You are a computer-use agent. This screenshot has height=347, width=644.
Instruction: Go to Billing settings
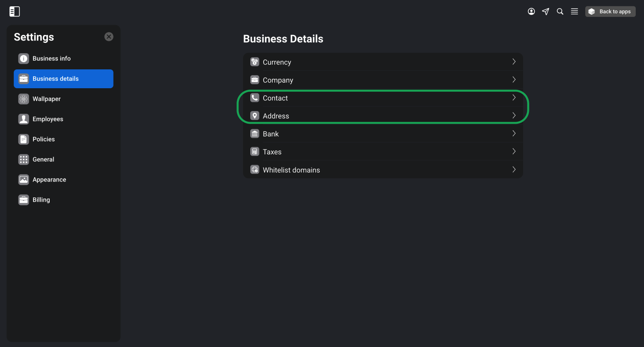[63, 200]
